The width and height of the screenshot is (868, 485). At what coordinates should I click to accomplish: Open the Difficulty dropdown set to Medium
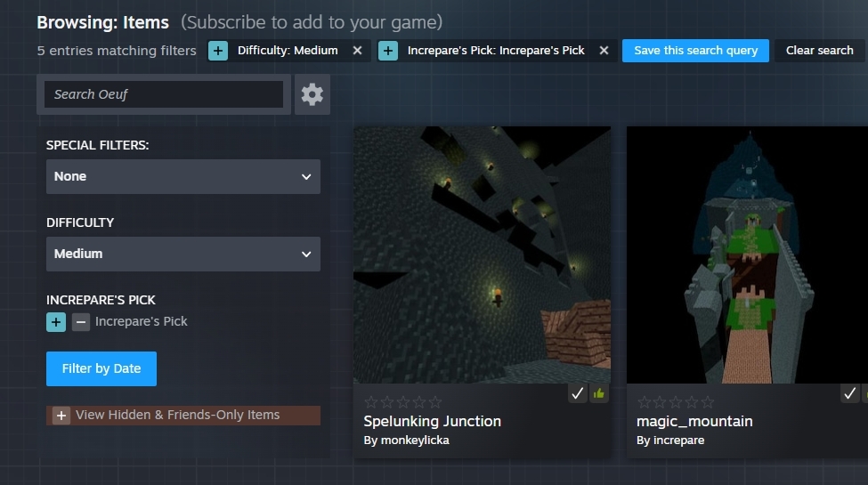click(183, 255)
